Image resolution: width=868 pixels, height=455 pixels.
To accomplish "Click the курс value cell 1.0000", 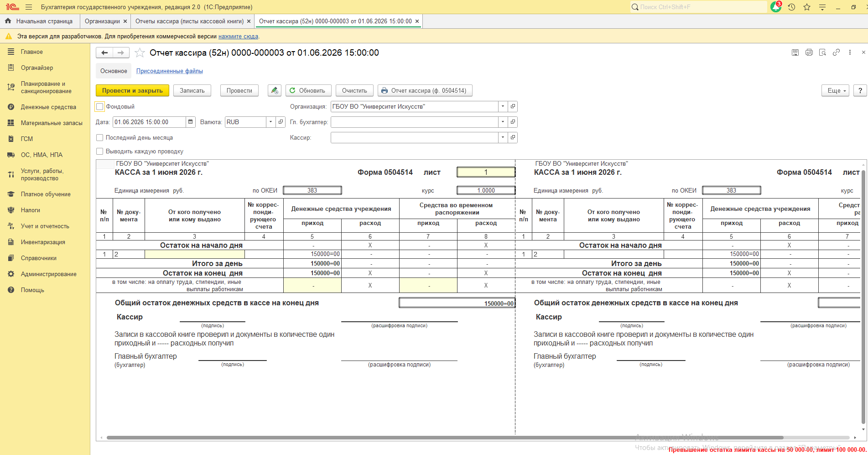I will (x=486, y=190).
